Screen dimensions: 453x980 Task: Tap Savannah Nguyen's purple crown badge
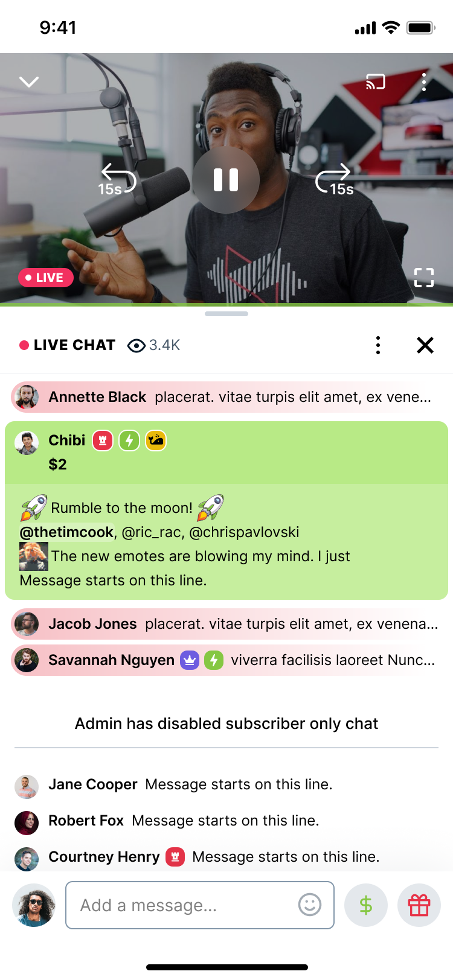click(x=190, y=660)
